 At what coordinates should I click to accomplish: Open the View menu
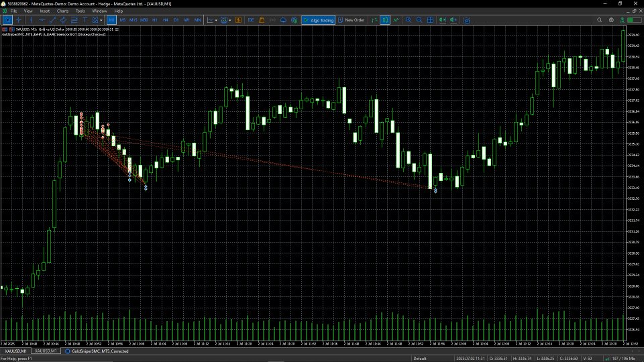28,11
